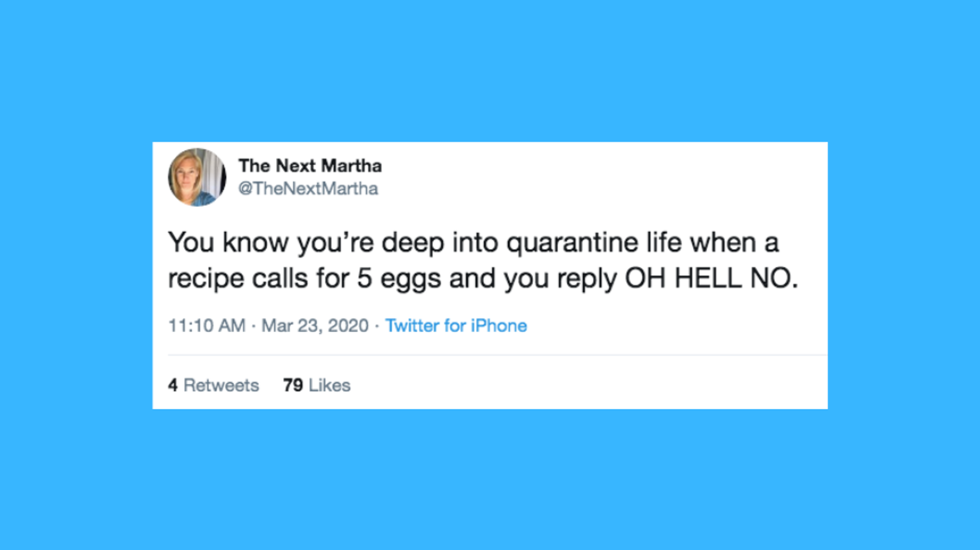Click the word recipe in the tweet
The height and width of the screenshot is (550, 980).
click(x=206, y=278)
